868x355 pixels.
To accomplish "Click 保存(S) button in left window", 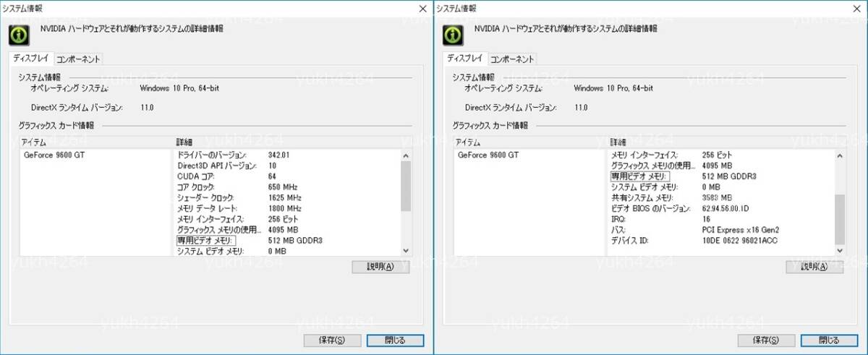I will coord(333,340).
